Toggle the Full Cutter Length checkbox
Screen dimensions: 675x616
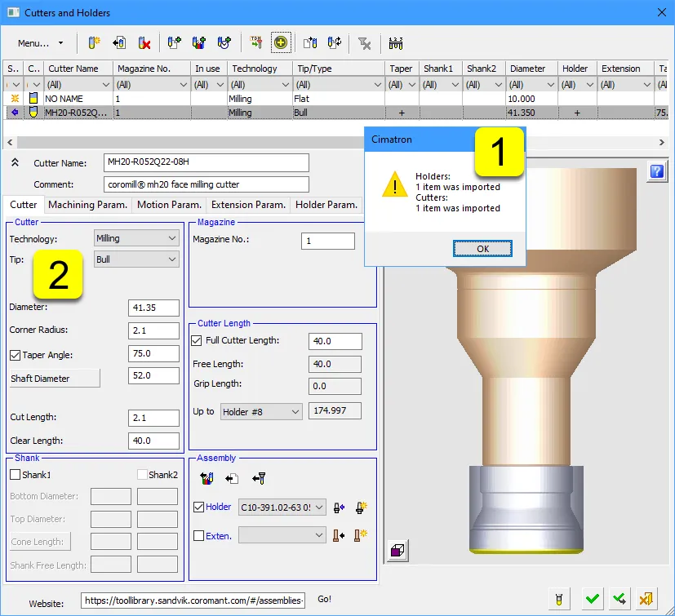196,340
